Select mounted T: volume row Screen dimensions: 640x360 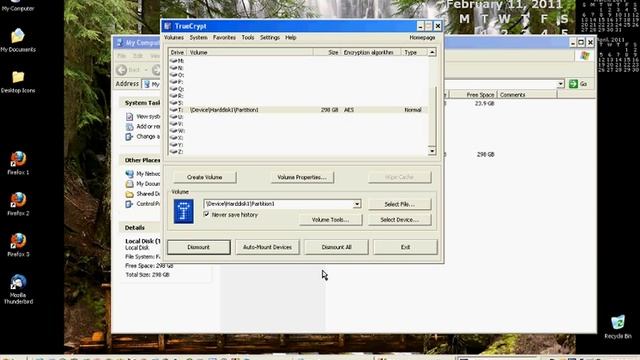(x=298, y=110)
